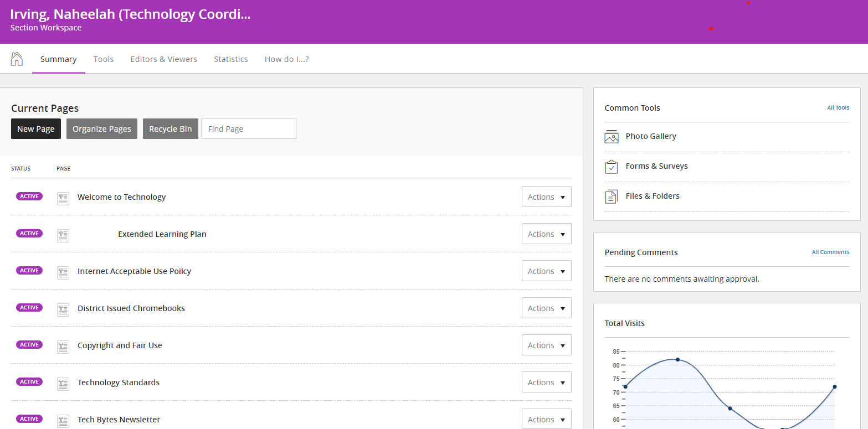The image size is (868, 429).
Task: Toggle Active status badge for Tech Bytes Newsletter
Action: [x=29, y=419]
